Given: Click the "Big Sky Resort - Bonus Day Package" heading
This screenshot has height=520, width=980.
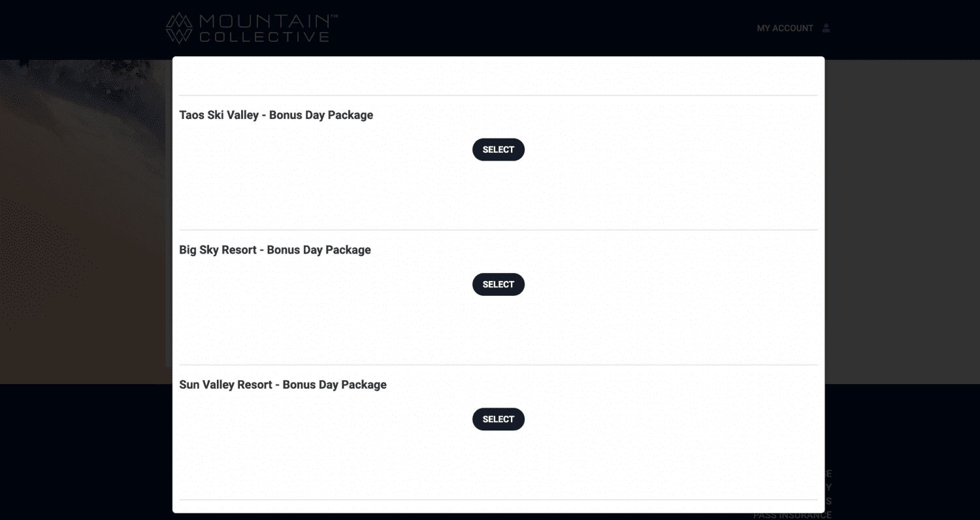Looking at the screenshot, I should point(275,250).
